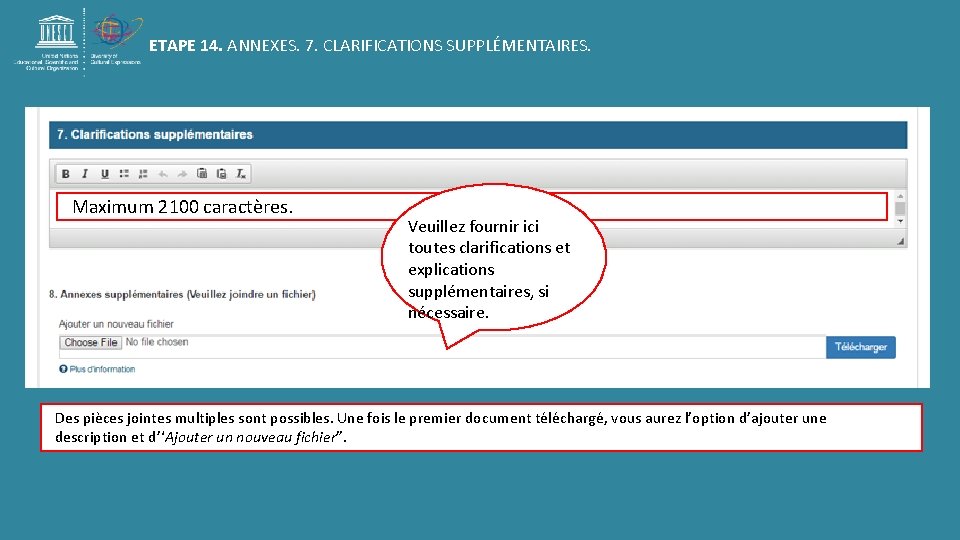Paste as plain text icon
The width and height of the screenshot is (960, 540).
[x=202, y=174]
